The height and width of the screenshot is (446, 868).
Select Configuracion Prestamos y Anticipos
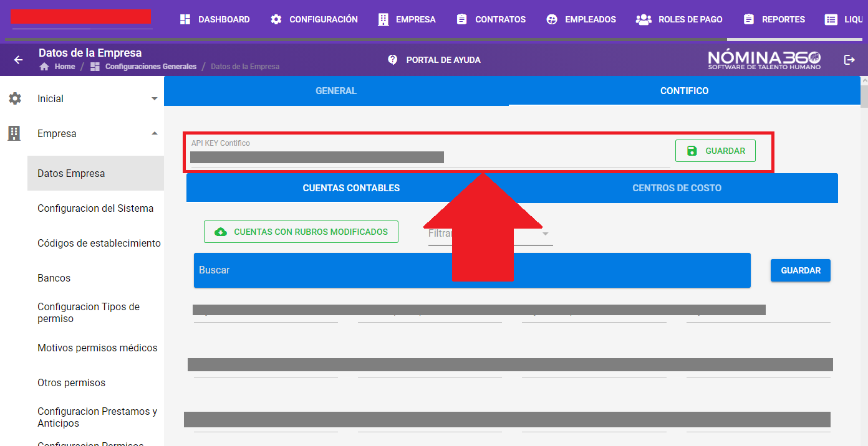[95, 417]
